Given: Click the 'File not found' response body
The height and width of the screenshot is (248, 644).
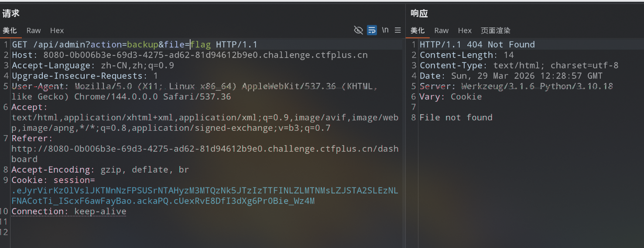Looking at the screenshot, I should [456, 117].
